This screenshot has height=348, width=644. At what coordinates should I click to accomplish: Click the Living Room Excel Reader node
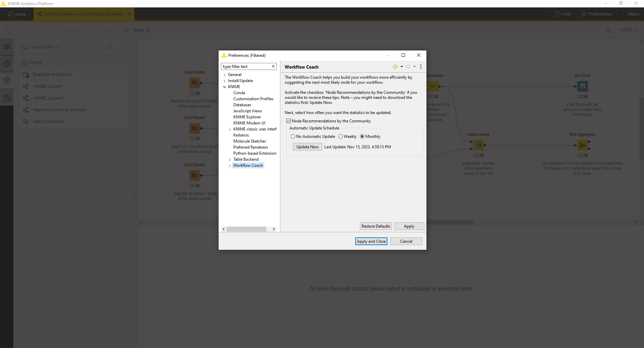(x=195, y=128)
